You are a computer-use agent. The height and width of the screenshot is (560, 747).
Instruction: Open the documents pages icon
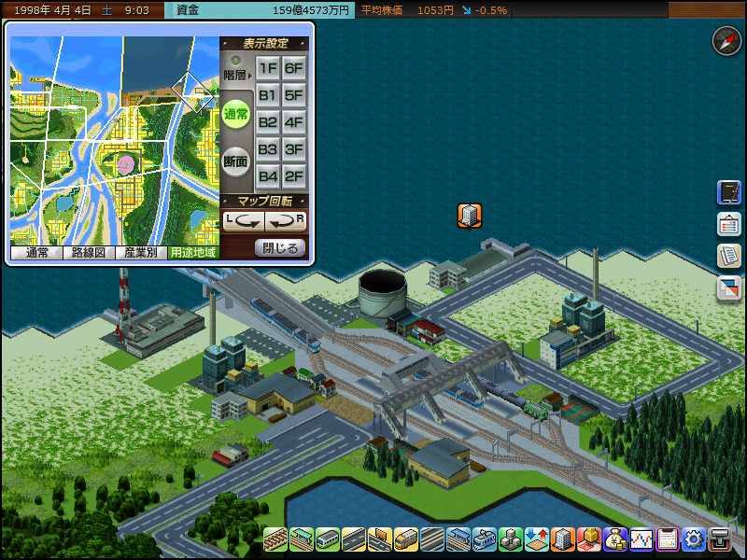pos(729,256)
